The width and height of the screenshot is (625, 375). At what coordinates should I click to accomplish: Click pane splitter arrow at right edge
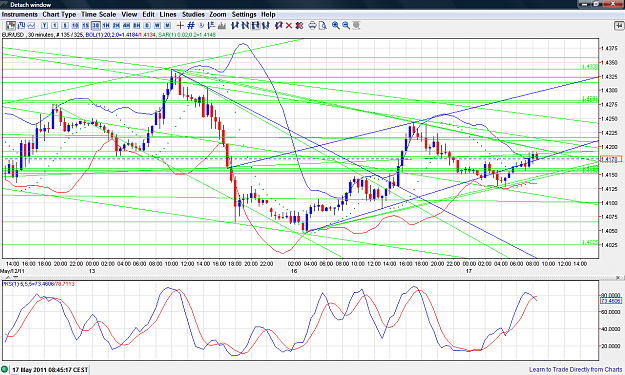tap(619, 277)
